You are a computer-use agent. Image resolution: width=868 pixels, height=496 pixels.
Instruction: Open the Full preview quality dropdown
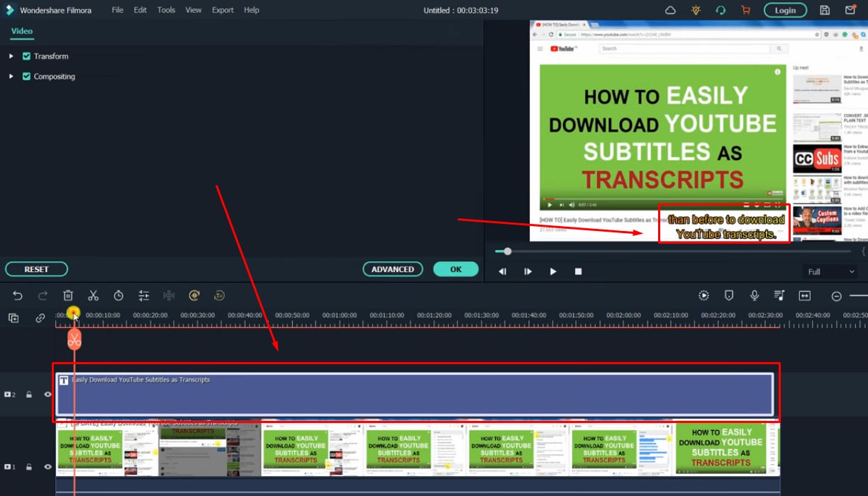coord(832,271)
